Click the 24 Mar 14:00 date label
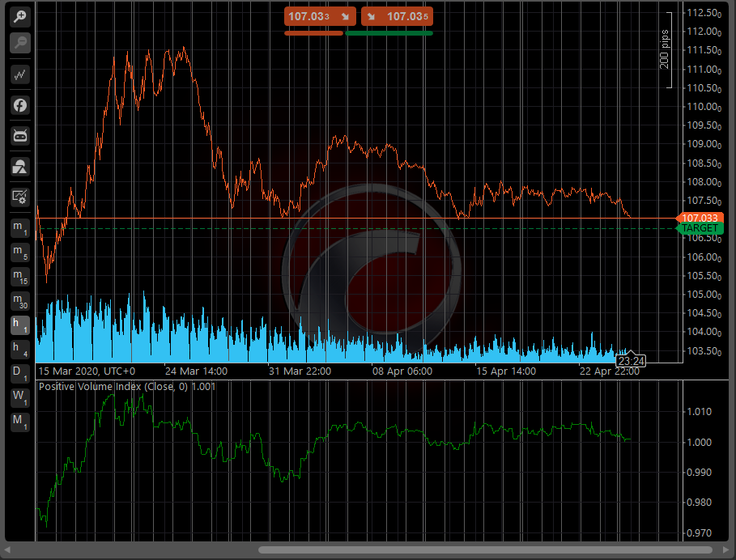Image resolution: width=736 pixels, height=560 pixels. pyautogui.click(x=196, y=371)
